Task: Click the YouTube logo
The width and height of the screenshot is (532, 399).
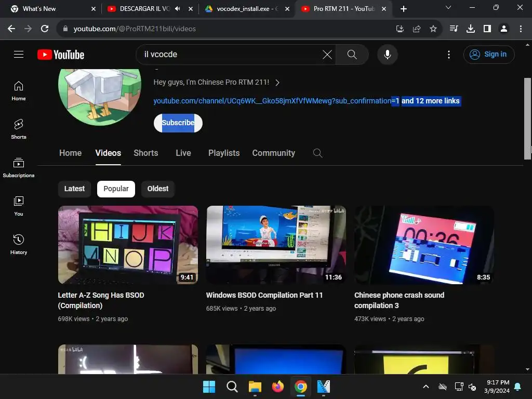Action: 61,55
